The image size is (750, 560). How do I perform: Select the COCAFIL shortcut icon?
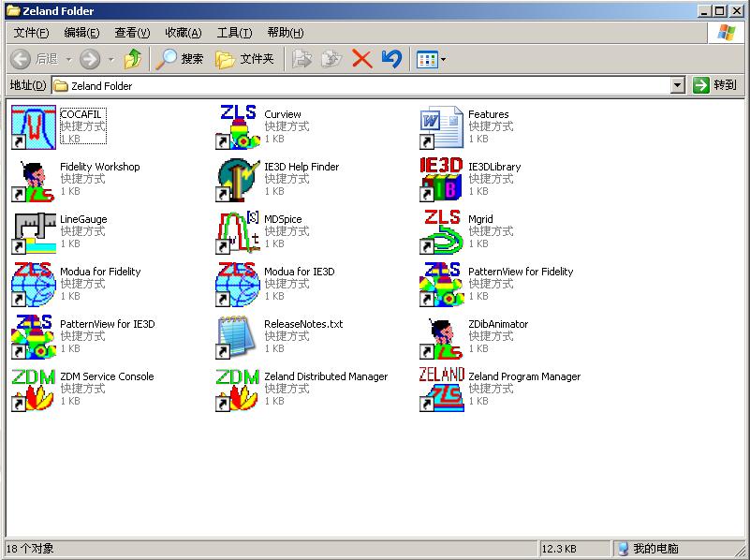34,127
